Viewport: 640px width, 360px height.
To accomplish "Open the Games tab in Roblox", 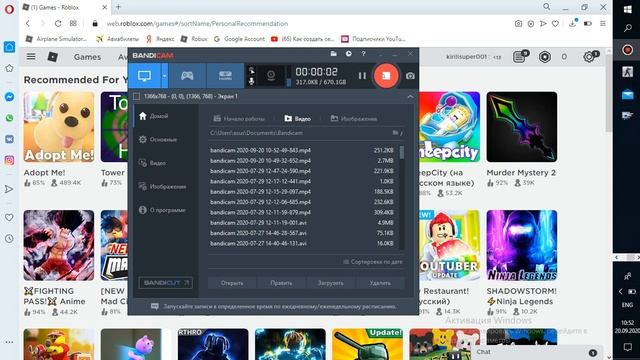I will tap(87, 57).
